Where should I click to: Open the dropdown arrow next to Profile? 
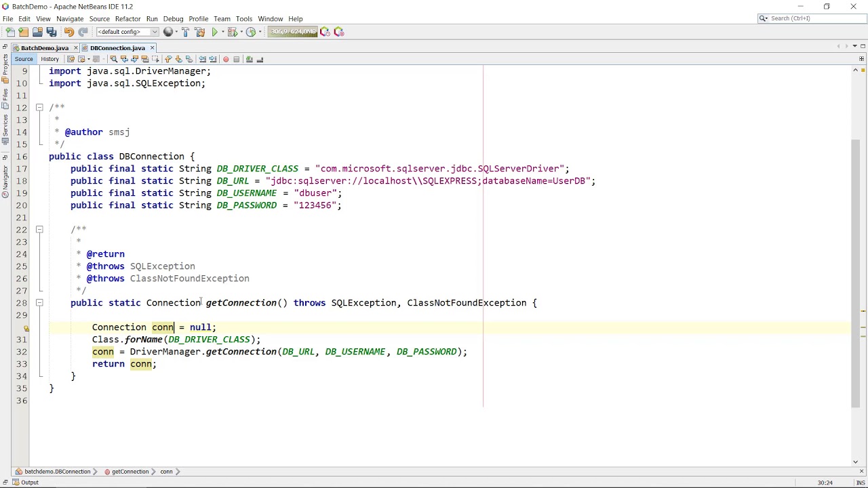click(x=260, y=32)
